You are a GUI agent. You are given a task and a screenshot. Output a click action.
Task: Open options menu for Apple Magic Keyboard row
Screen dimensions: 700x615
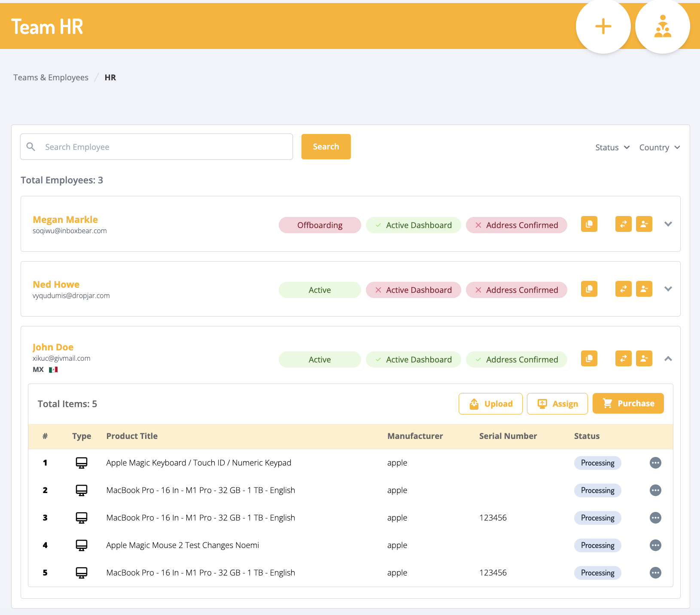point(655,463)
